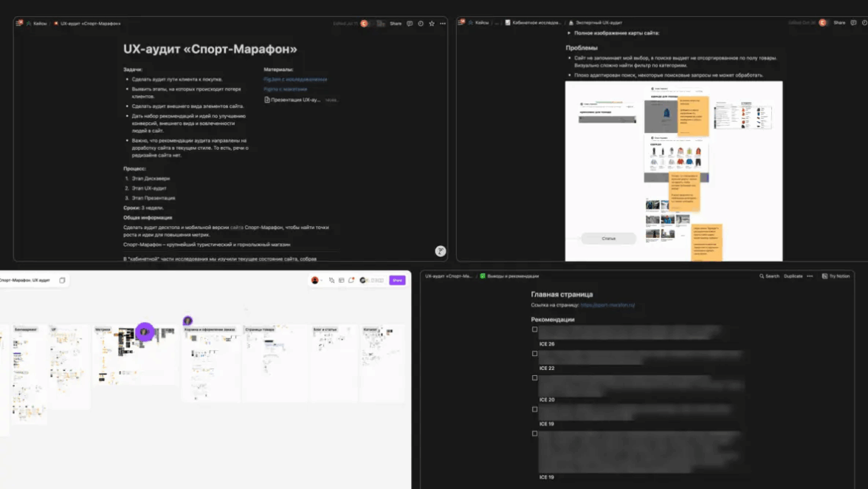Click user avatar in top-left Notion toolbar

tap(365, 23)
